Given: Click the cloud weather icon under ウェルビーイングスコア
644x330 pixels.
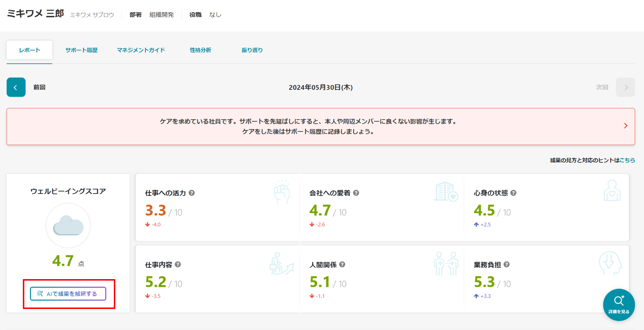Looking at the screenshot, I should pos(68,226).
